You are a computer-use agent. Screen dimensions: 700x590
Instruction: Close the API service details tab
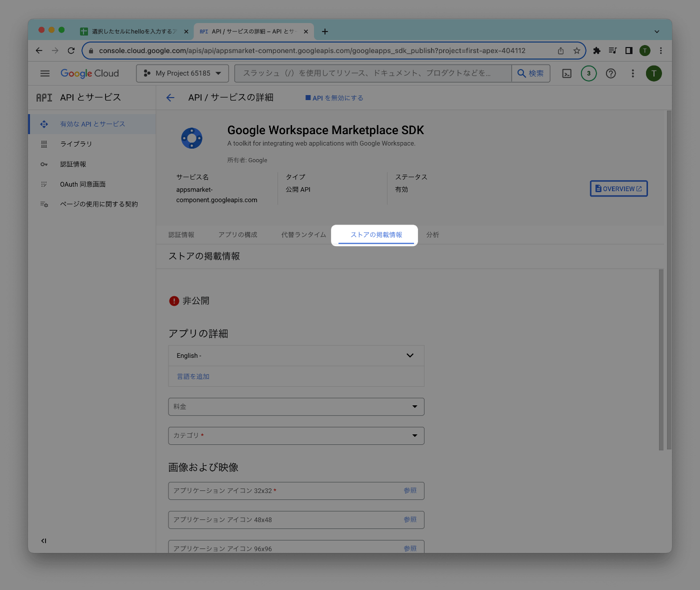[x=306, y=32]
